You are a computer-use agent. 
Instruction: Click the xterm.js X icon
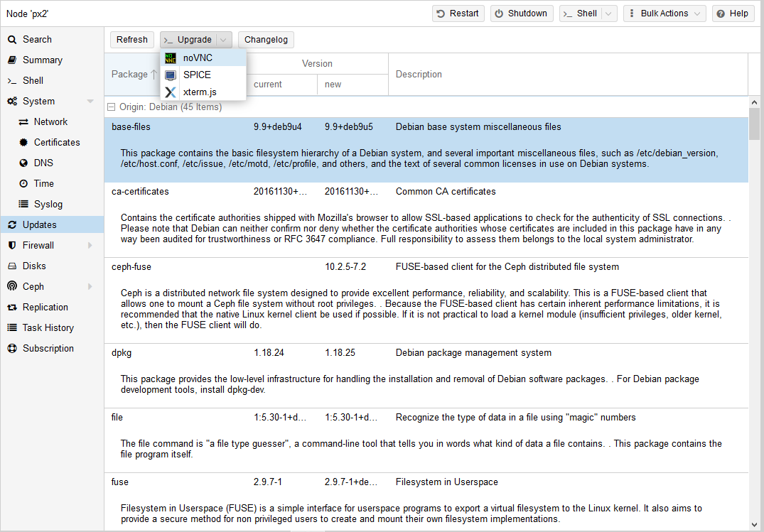point(171,92)
